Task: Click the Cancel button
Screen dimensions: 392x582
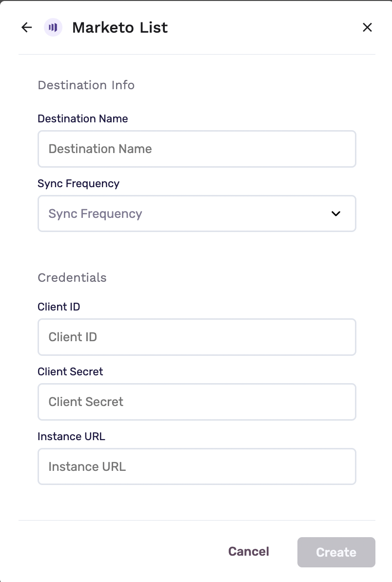Action: (x=249, y=552)
